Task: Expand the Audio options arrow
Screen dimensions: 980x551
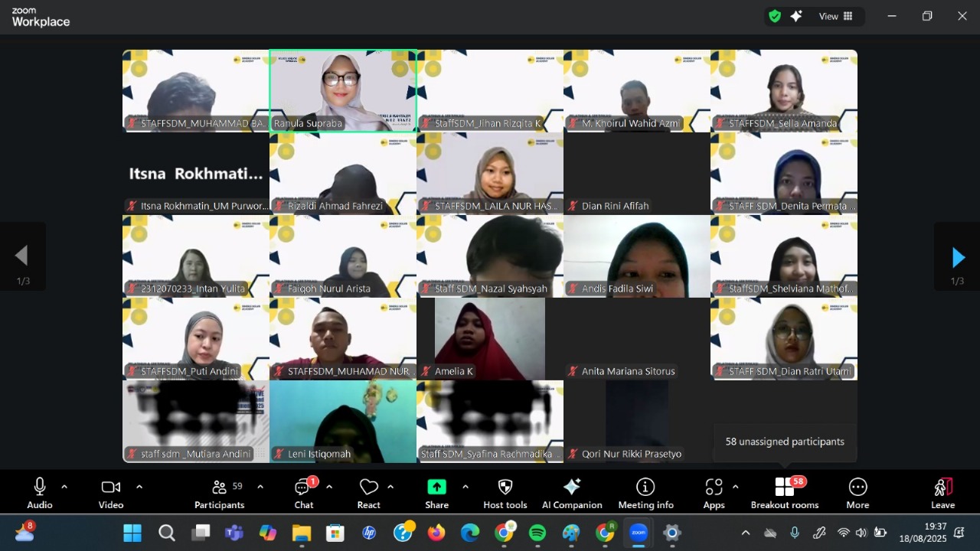Action: click(x=64, y=486)
